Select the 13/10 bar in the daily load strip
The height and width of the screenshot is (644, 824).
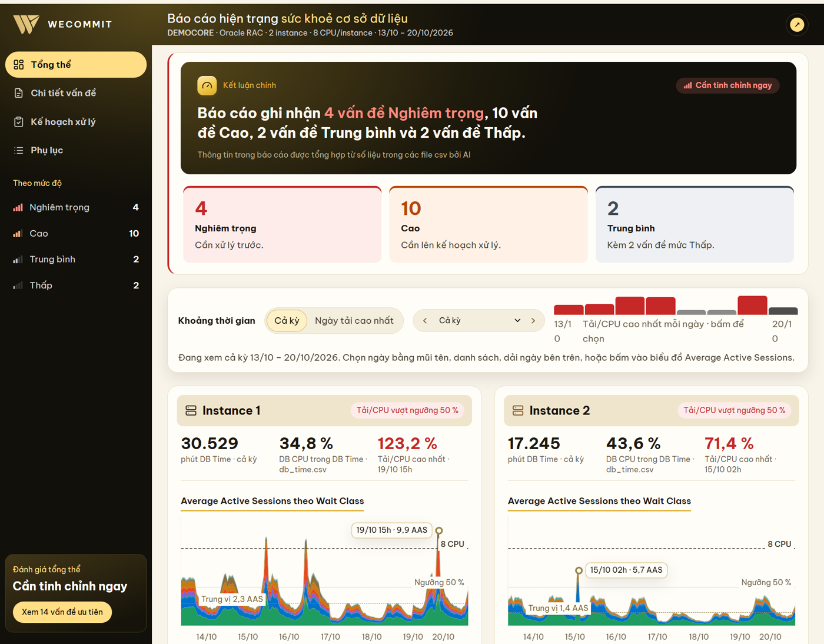pos(569,310)
